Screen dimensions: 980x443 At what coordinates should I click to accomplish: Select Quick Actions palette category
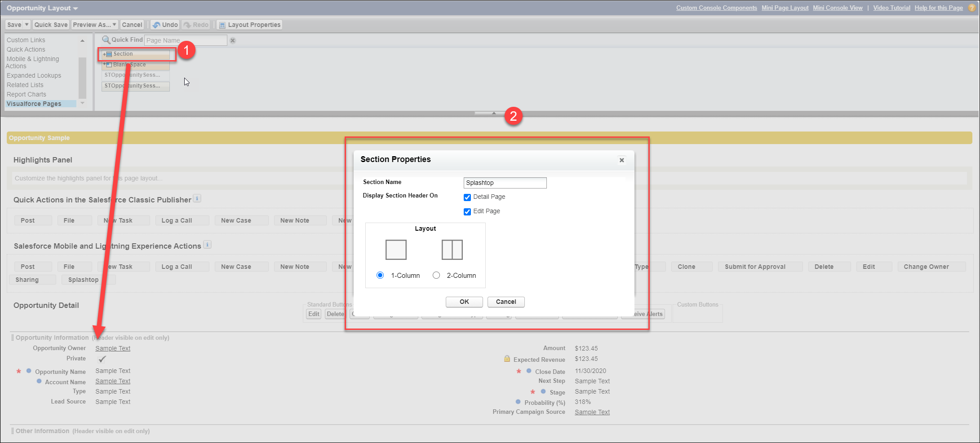pos(26,49)
